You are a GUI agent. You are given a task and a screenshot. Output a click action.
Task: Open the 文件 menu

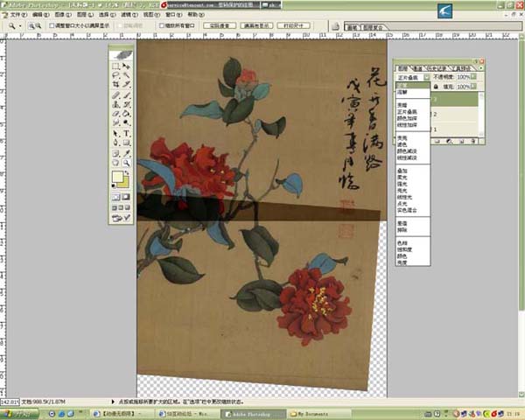pyautogui.click(x=18, y=15)
